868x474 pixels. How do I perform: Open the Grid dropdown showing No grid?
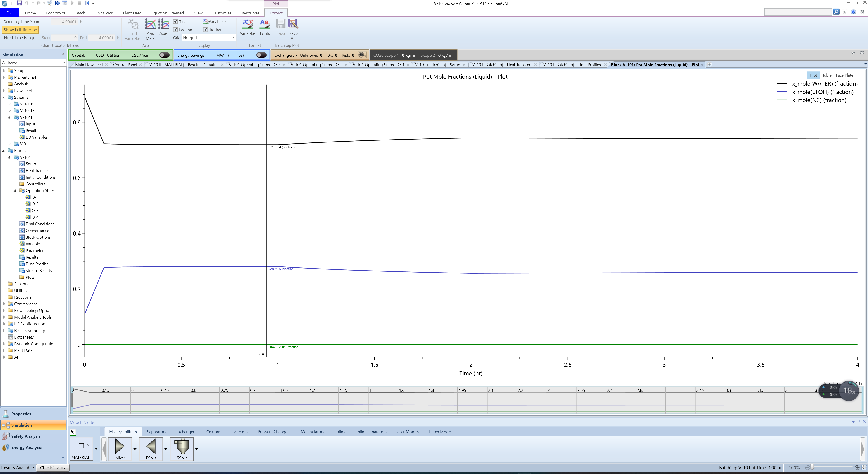click(x=209, y=38)
